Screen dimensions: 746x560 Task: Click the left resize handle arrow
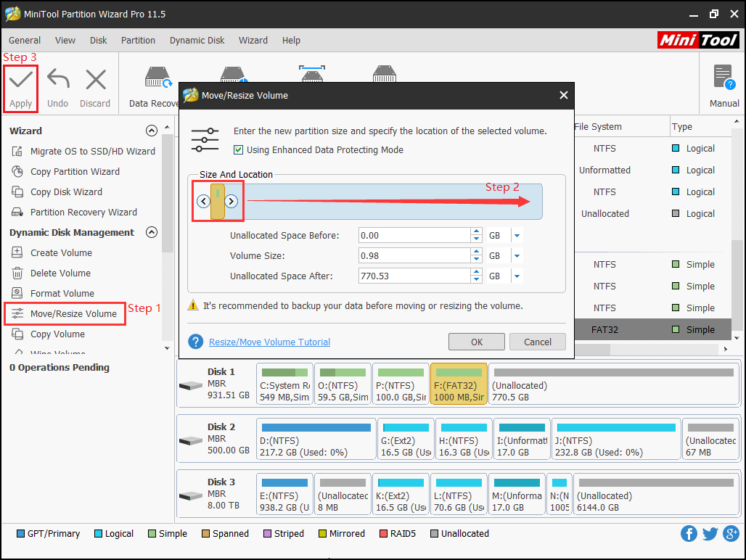(204, 201)
